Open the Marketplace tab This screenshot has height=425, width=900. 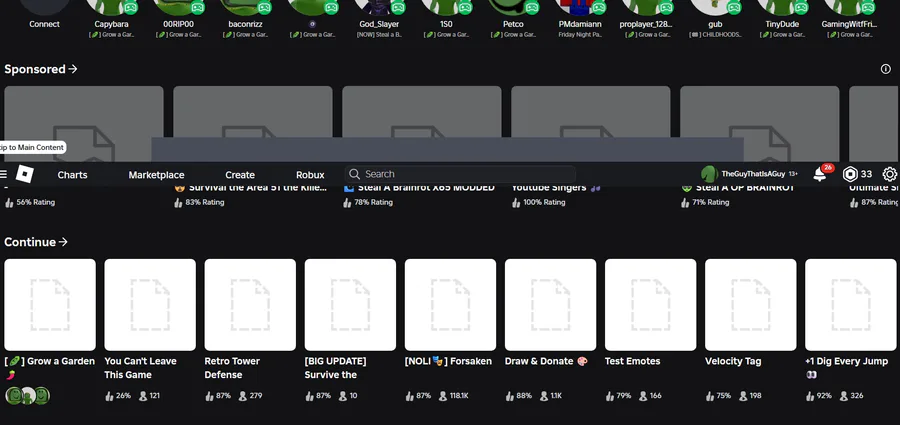pos(156,175)
